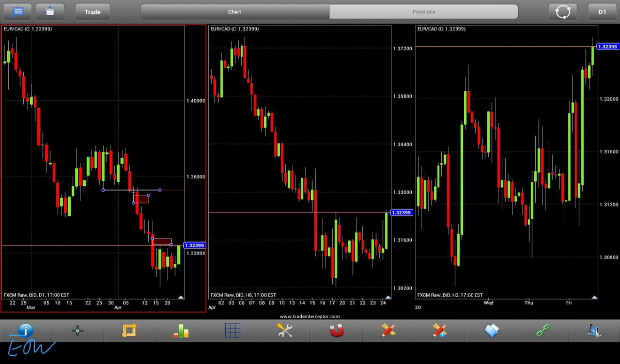The width and height of the screenshot is (620, 364).
Task: Click the EUR/CAD title on the D1 chart
Action: tap(27, 28)
